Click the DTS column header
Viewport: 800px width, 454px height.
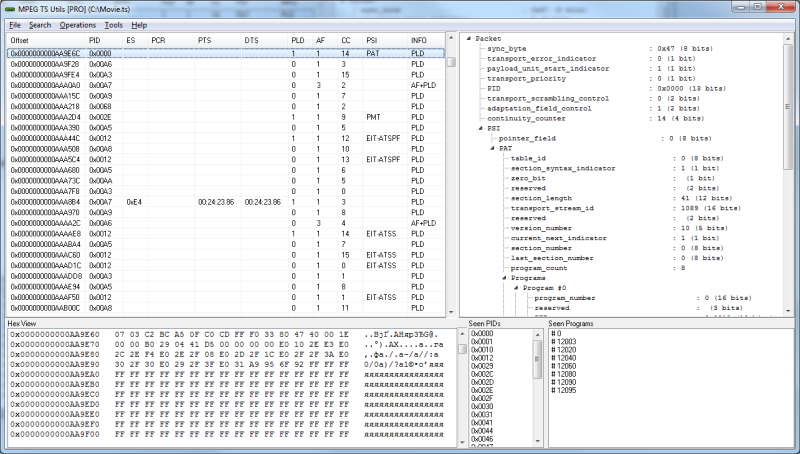click(264, 40)
